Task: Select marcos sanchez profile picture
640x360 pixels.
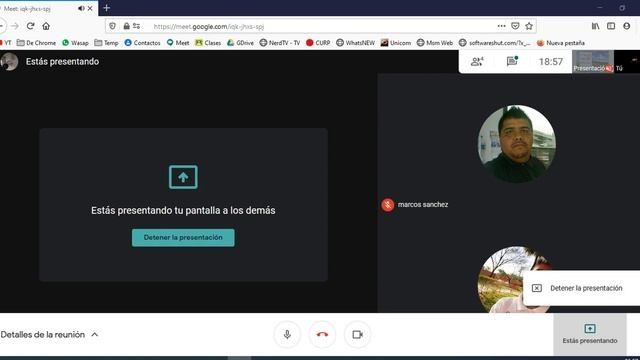Action: [x=517, y=144]
